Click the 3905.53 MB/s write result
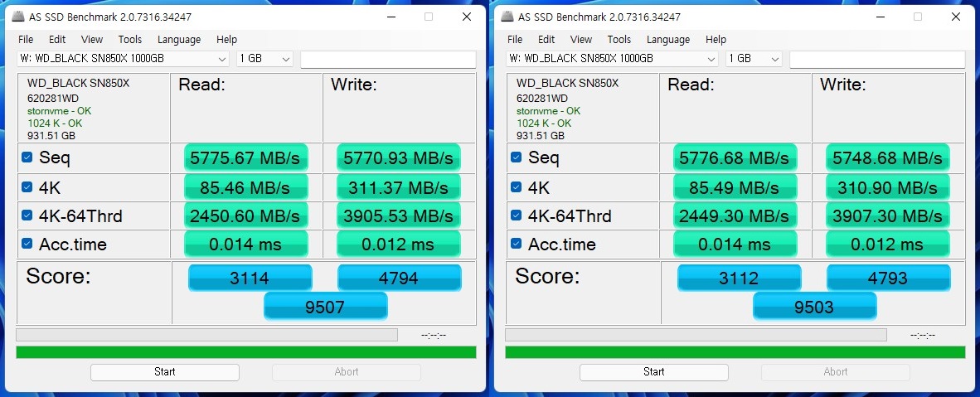 399,215
